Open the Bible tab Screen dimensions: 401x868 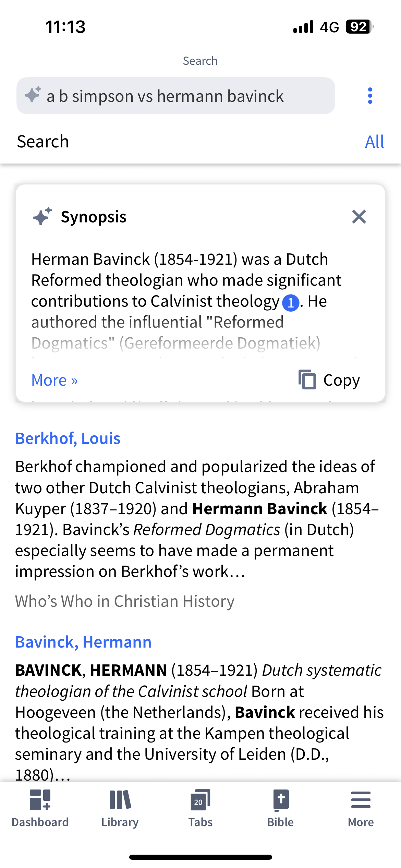pyautogui.click(x=281, y=809)
